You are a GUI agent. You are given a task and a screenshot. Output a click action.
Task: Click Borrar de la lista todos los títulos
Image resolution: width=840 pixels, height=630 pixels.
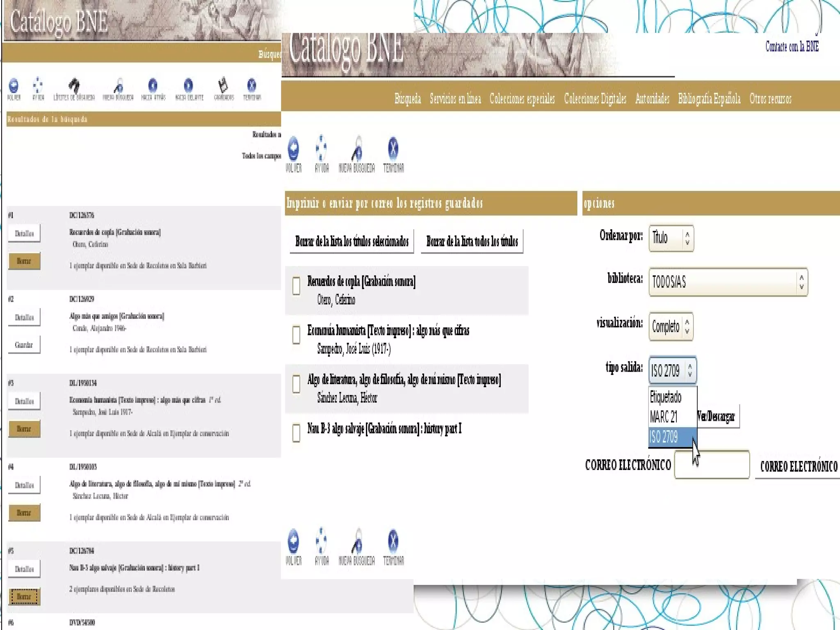click(472, 241)
